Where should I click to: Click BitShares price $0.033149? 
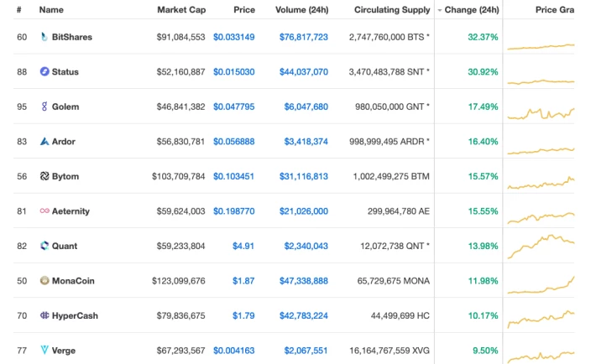pyautogui.click(x=233, y=37)
